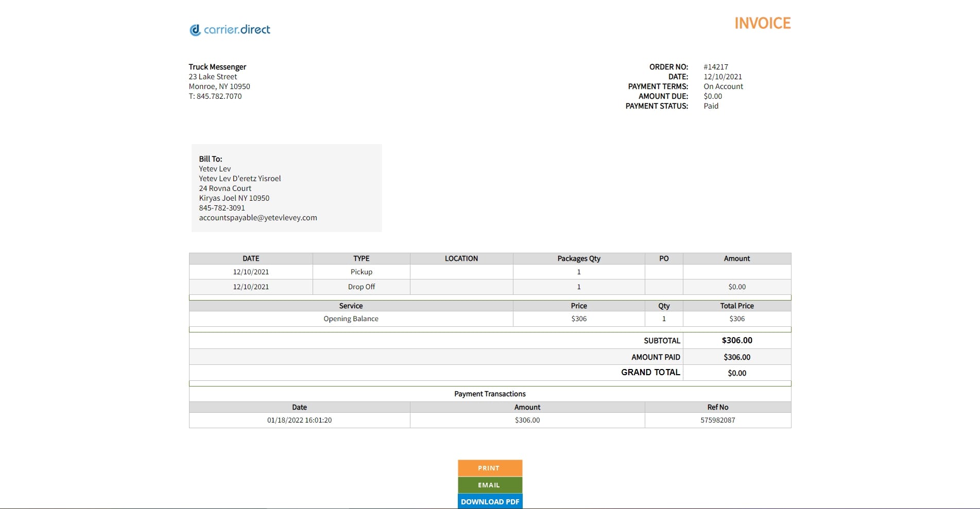980x509 pixels.
Task: Click the orange INVOICE heading
Action: tap(763, 23)
